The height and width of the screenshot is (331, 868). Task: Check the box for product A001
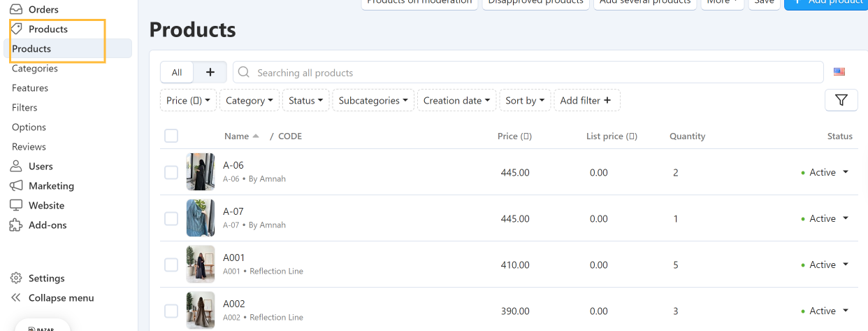point(171,265)
